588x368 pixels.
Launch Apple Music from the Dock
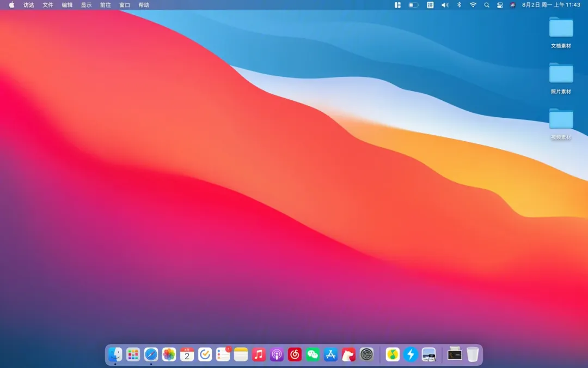pos(259,354)
